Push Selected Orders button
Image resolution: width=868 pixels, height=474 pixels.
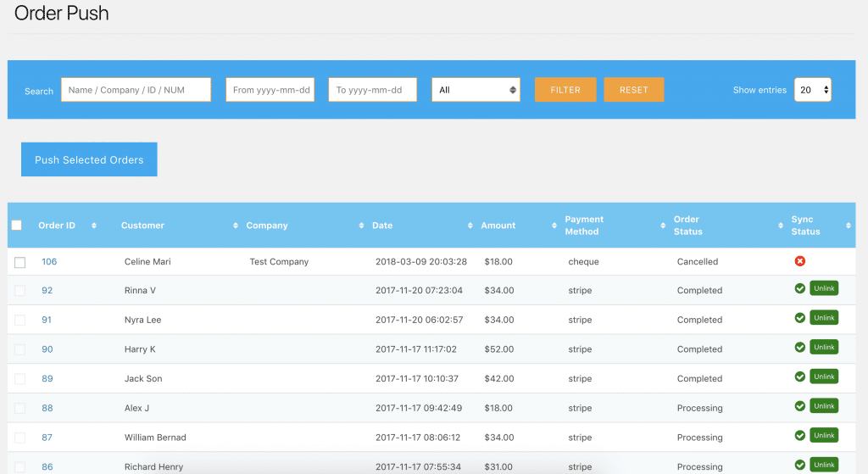(89, 159)
